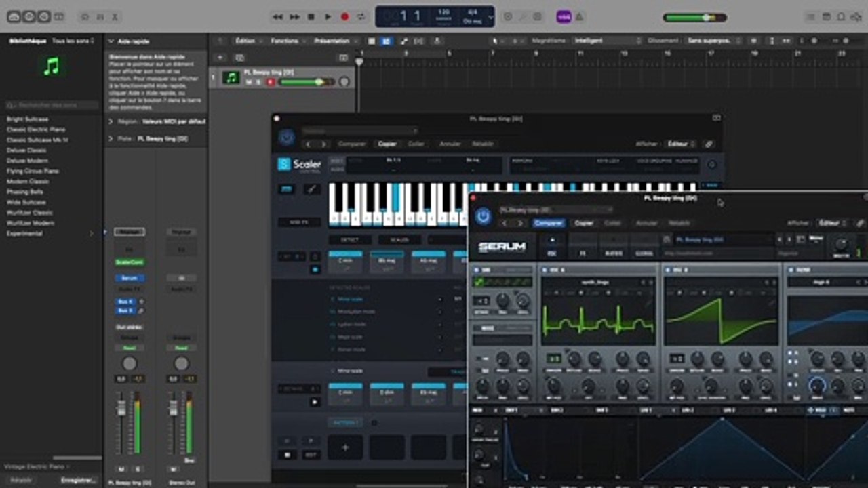868x488 pixels.
Task: Click the Rewind transport button
Action: pyautogui.click(x=277, y=17)
